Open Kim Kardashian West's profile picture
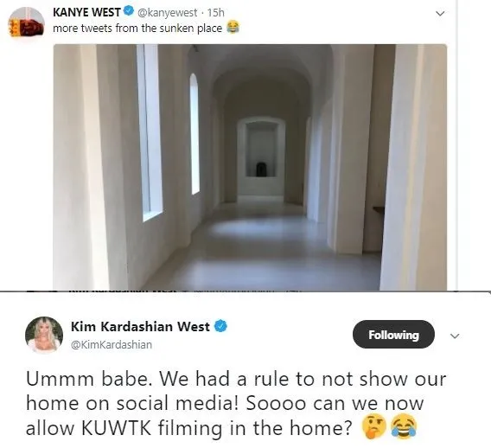 click(x=44, y=335)
